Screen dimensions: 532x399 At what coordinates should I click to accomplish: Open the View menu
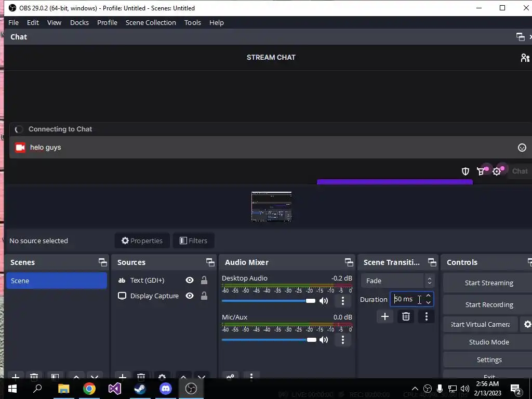pos(54,23)
